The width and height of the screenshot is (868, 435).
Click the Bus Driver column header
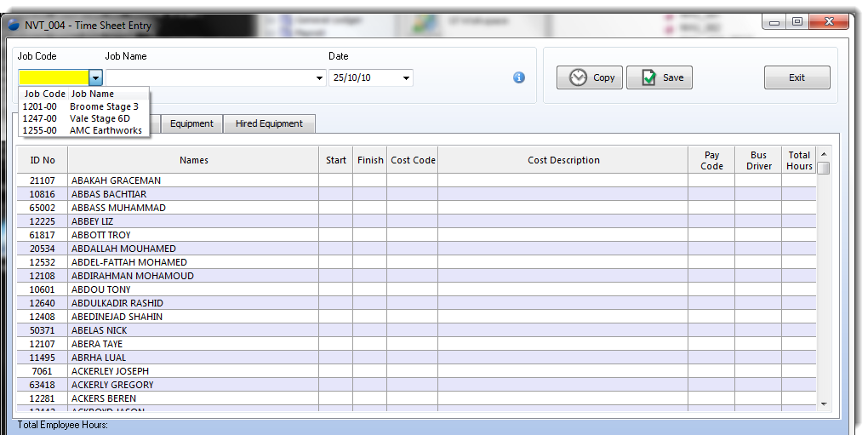[x=758, y=160]
